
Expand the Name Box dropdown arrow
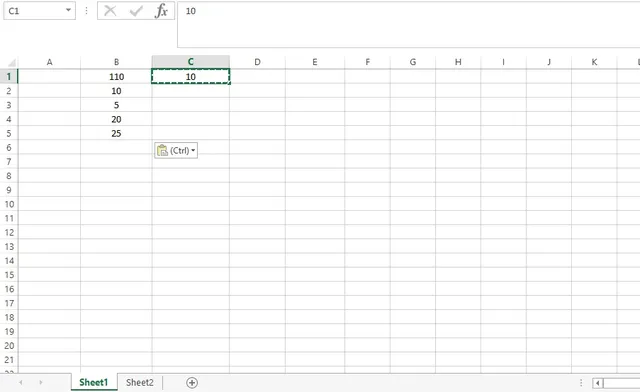[x=68, y=10]
